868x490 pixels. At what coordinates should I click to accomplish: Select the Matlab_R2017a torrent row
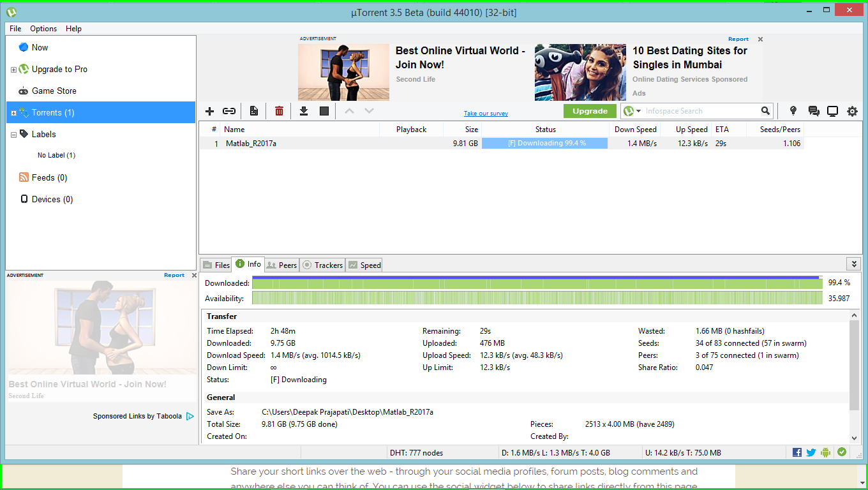coord(501,144)
